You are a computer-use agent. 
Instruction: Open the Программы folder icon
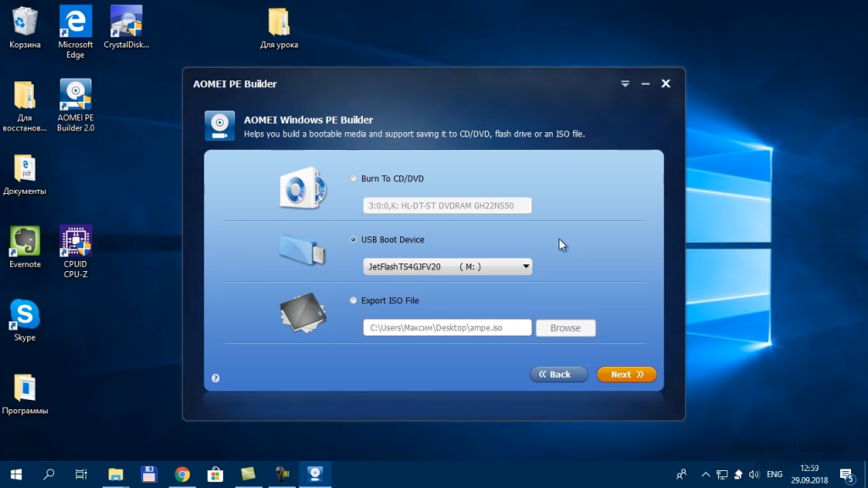(x=25, y=394)
